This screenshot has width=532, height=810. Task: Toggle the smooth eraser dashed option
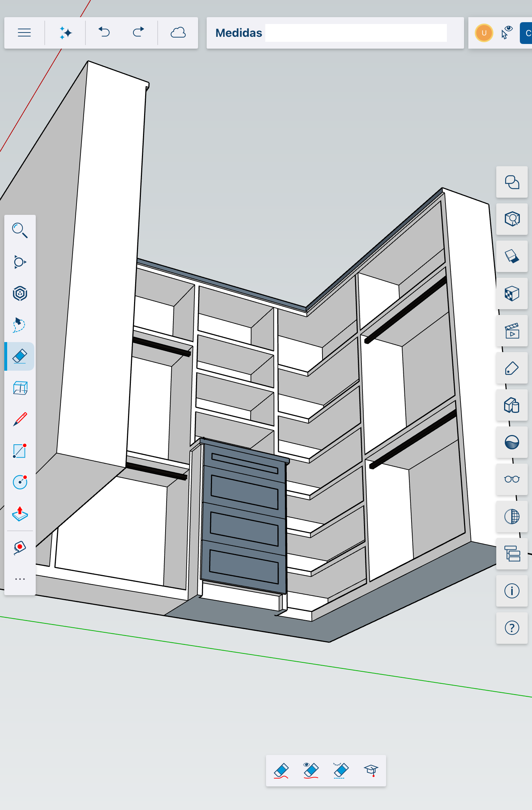340,770
